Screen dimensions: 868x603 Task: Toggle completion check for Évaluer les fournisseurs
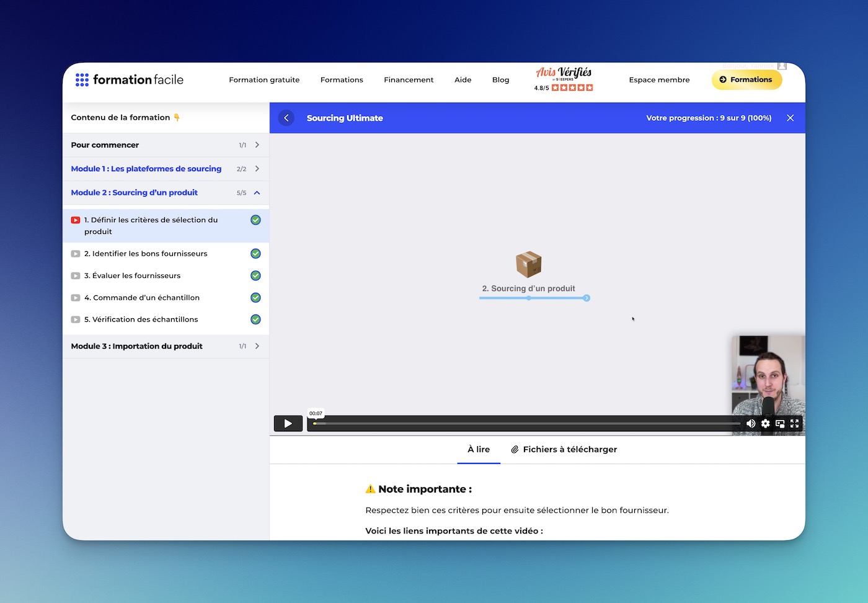[x=255, y=275]
